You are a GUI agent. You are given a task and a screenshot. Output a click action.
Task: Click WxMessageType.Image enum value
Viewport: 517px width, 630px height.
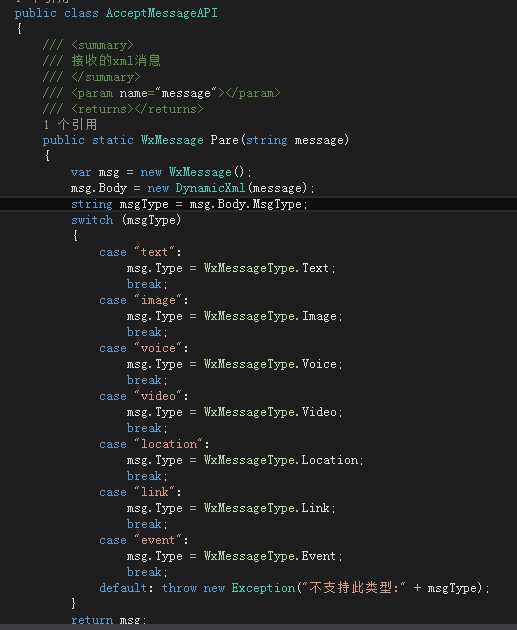(270, 316)
